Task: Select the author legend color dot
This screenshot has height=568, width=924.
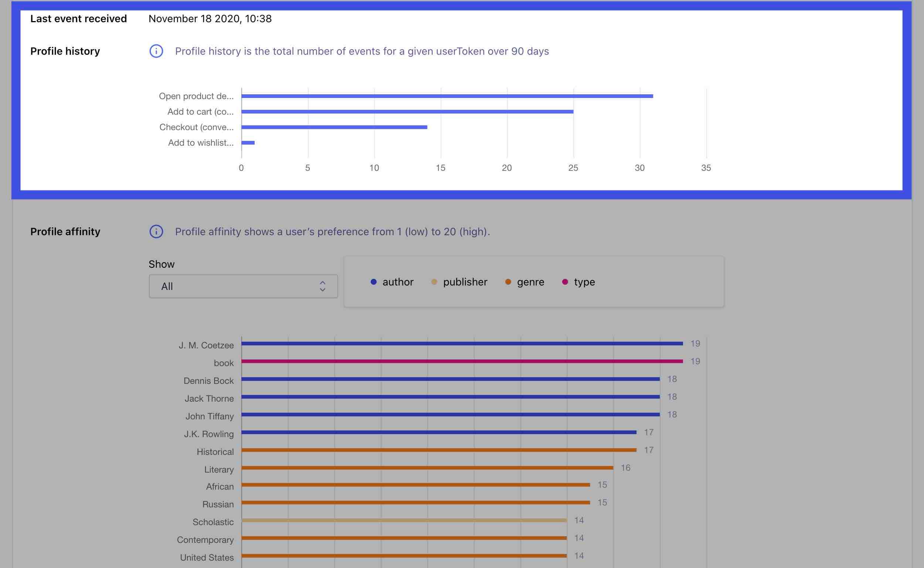Action: tap(373, 282)
